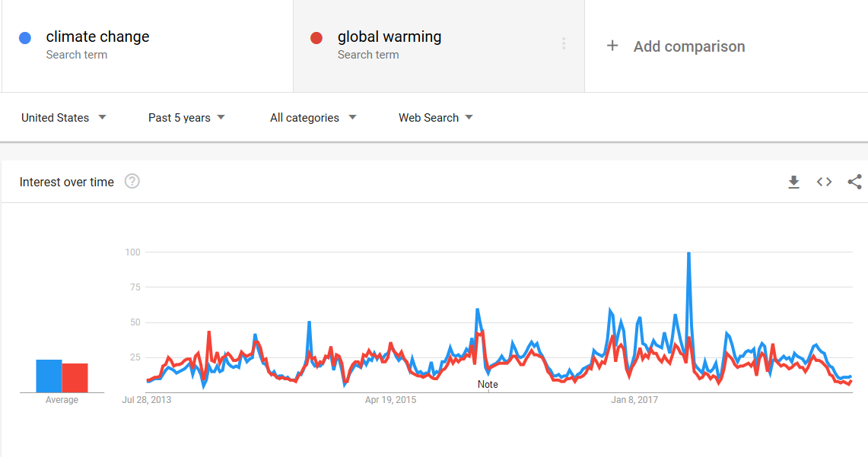Open the Web Search type dropdown
Image resolution: width=868 pixels, height=457 pixels.
(x=435, y=118)
